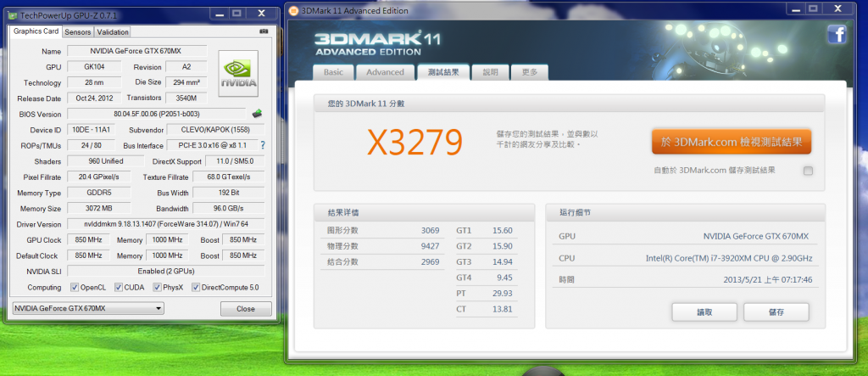The image size is (868, 376).
Task: Toggle the OpenCL checkbox
Action: (x=75, y=287)
